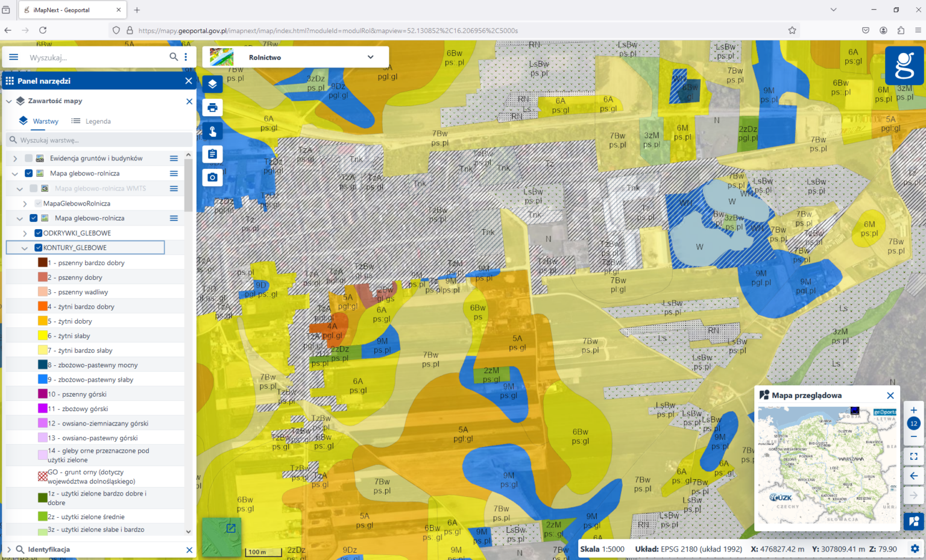Open the hamburger menu next to Wyszukaj
This screenshot has height=560, width=926.
coord(13,57)
